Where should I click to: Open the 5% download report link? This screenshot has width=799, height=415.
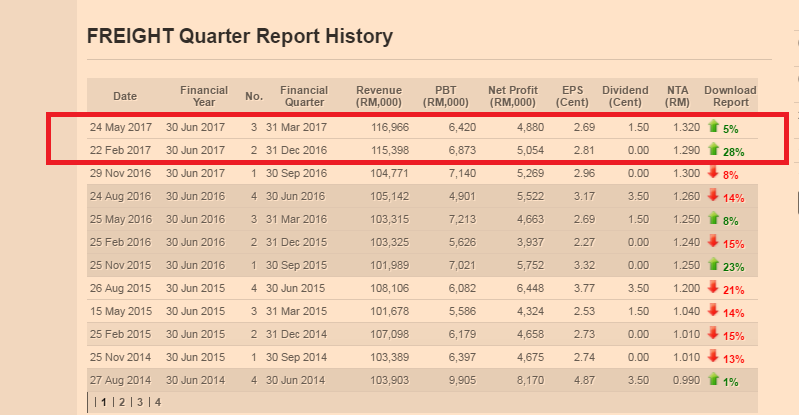point(731,129)
